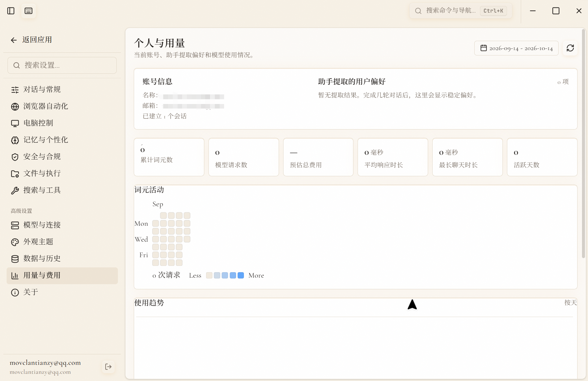Click the lightest Less legend swatch

pyautogui.click(x=209, y=275)
